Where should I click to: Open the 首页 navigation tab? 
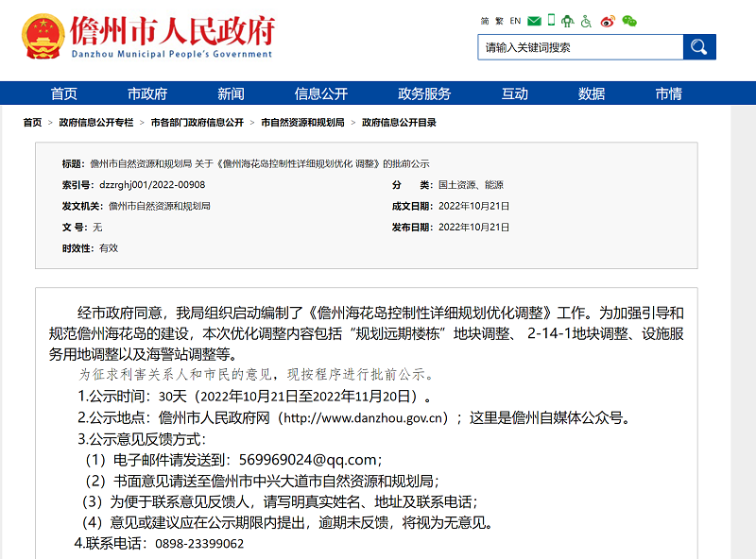click(64, 93)
